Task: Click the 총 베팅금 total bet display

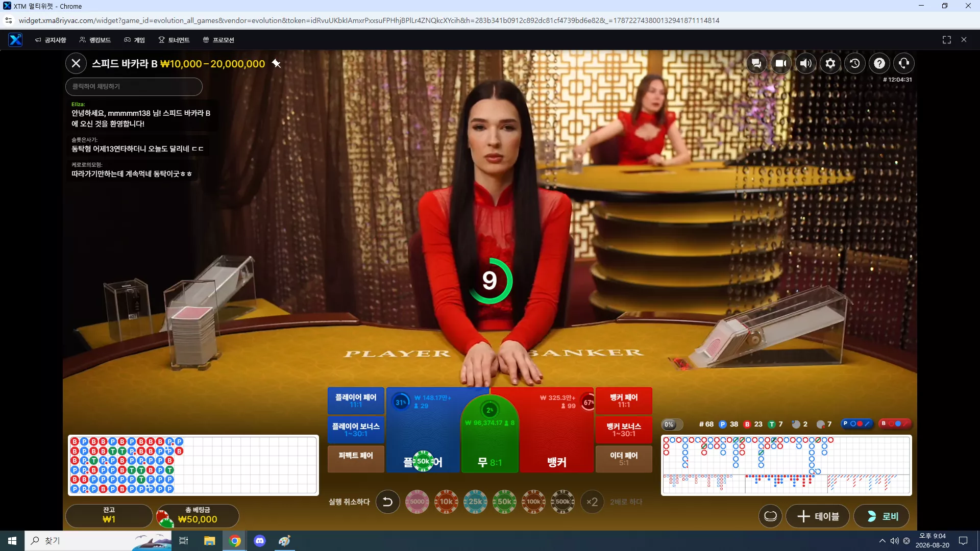Action: point(198,516)
